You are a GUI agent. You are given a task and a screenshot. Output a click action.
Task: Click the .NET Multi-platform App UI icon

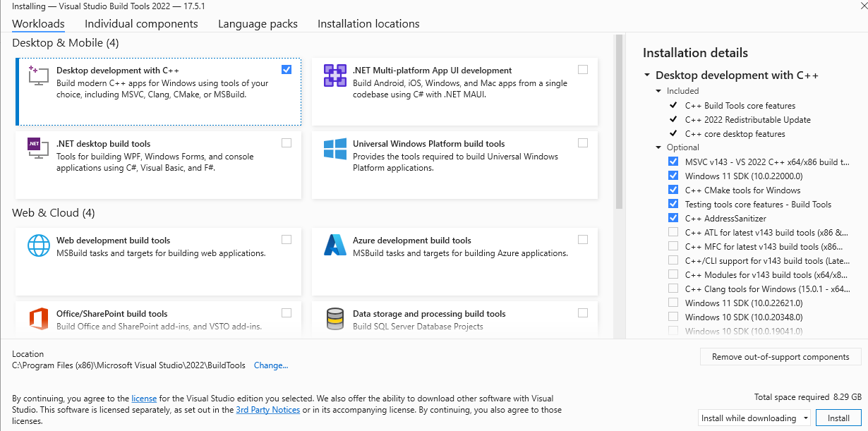[x=334, y=75]
